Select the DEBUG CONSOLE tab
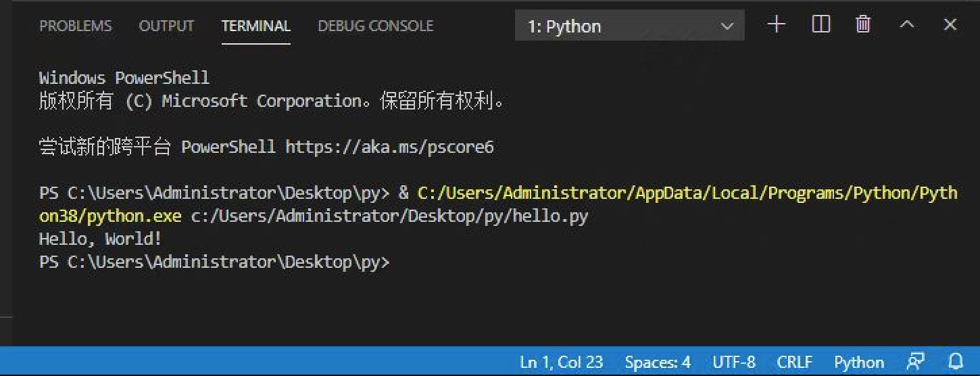 375,26
